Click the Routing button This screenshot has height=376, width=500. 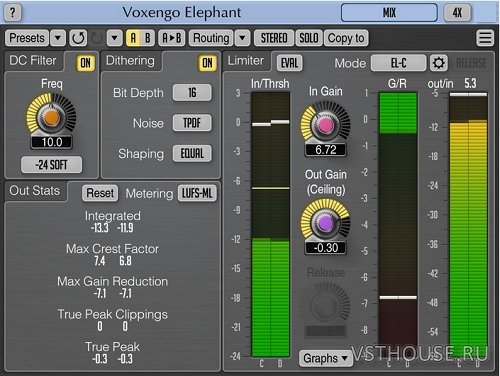(x=211, y=38)
